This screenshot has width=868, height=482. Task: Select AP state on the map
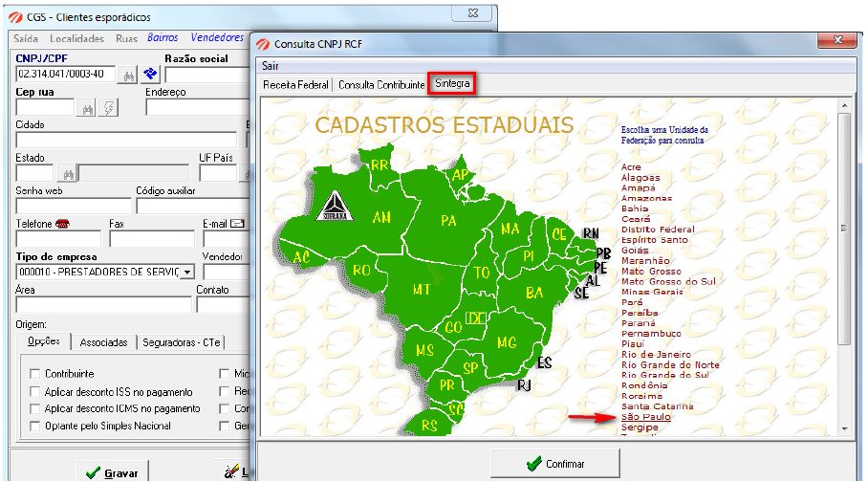[x=460, y=175]
